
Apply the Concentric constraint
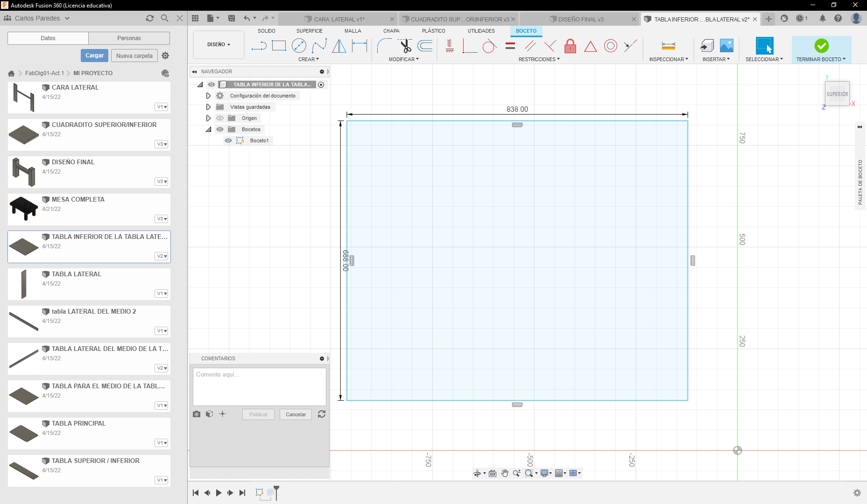point(610,46)
